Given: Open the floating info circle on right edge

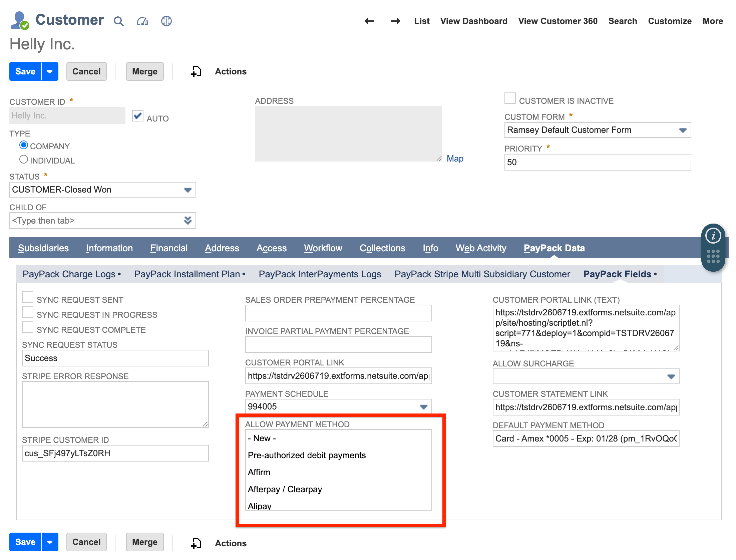Looking at the screenshot, I should [x=713, y=235].
